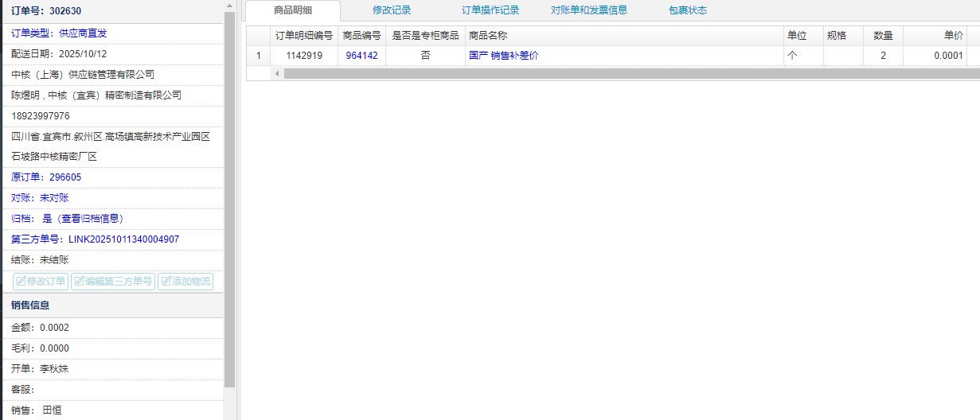
Task: Click the 数量 column header
Action: 882,36
